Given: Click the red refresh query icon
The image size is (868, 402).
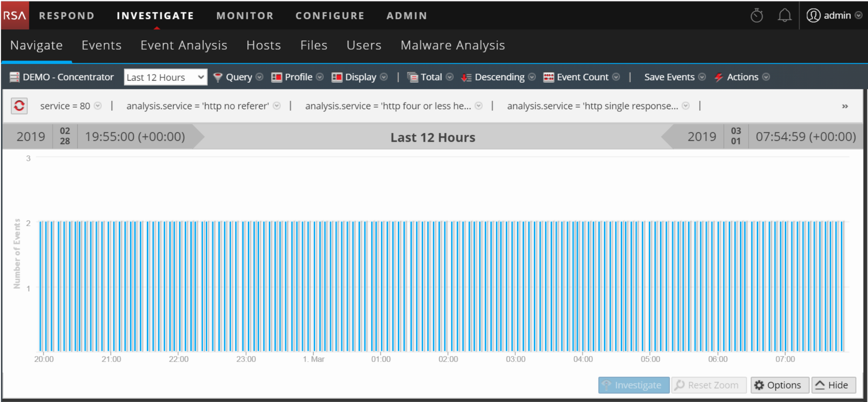Looking at the screenshot, I should click(x=19, y=106).
